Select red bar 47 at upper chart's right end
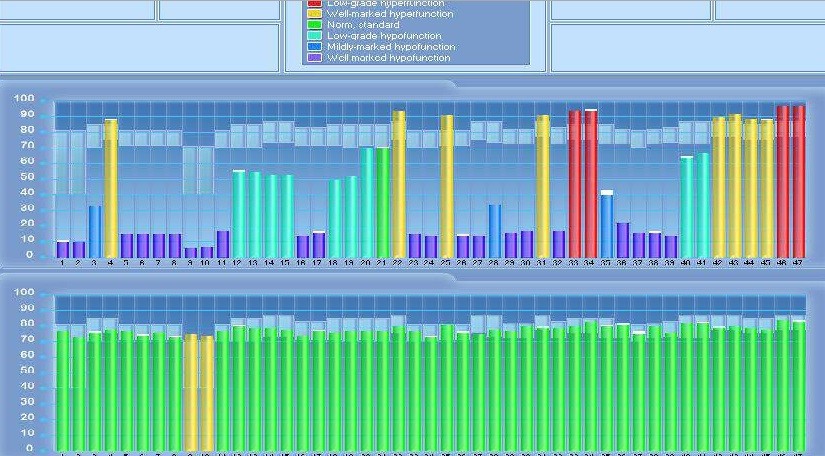The image size is (825, 456). point(798,182)
